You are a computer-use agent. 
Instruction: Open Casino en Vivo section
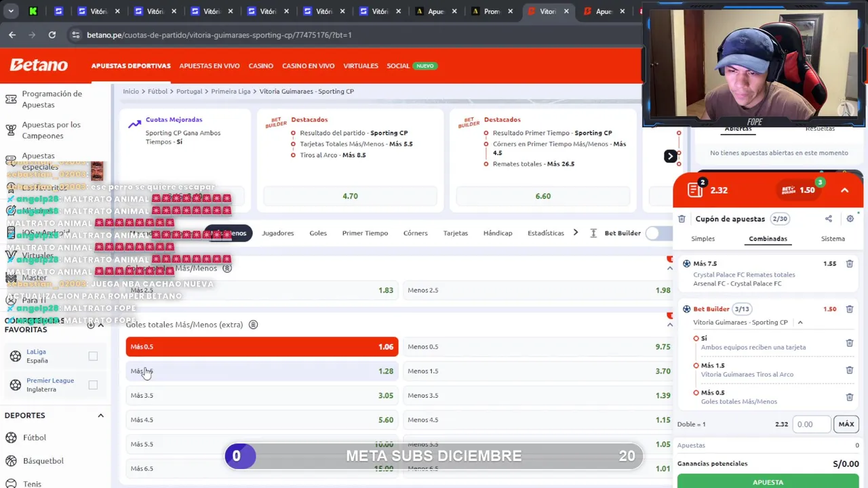tap(308, 66)
